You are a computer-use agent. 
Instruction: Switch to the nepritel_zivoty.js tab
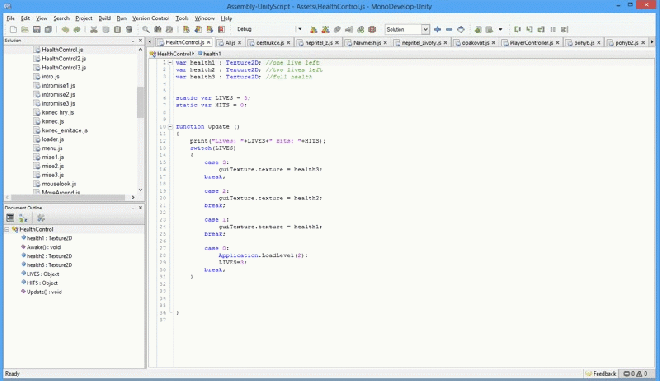(x=421, y=43)
